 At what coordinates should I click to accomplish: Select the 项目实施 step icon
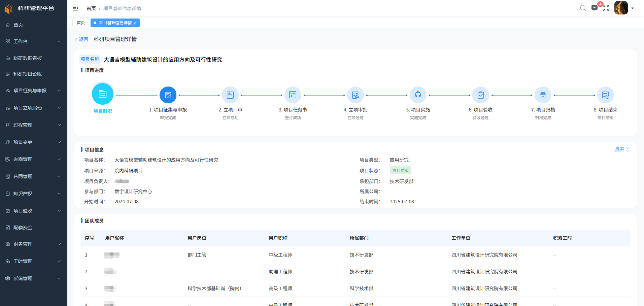coord(418,95)
